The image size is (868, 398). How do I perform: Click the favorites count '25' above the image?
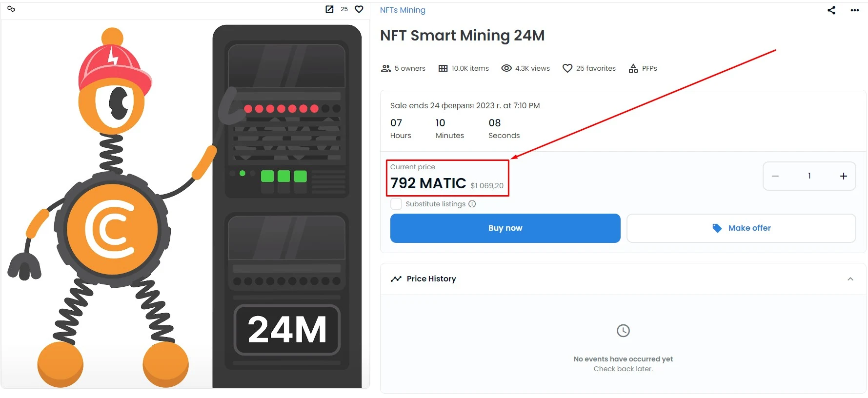(x=344, y=9)
